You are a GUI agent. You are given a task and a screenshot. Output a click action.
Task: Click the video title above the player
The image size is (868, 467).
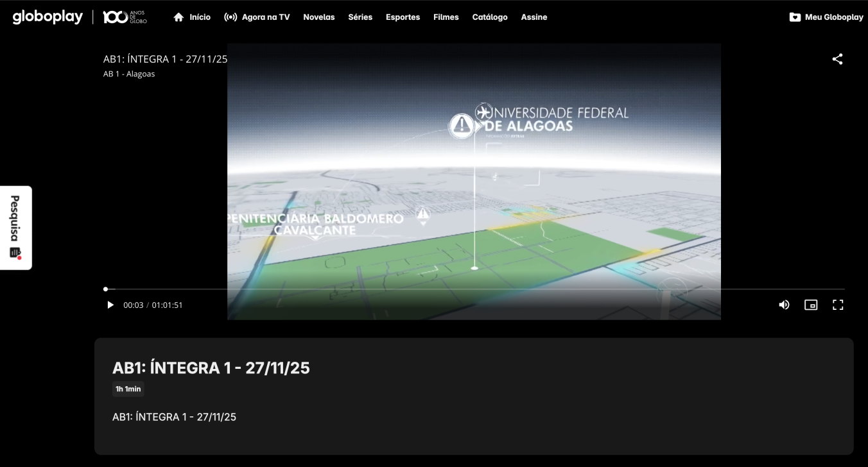click(166, 59)
